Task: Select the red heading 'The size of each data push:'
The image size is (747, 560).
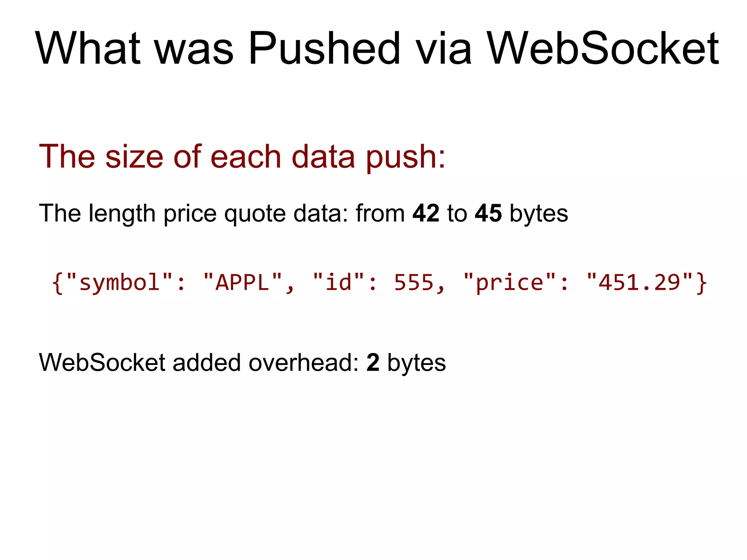Action: pyautogui.click(x=242, y=156)
